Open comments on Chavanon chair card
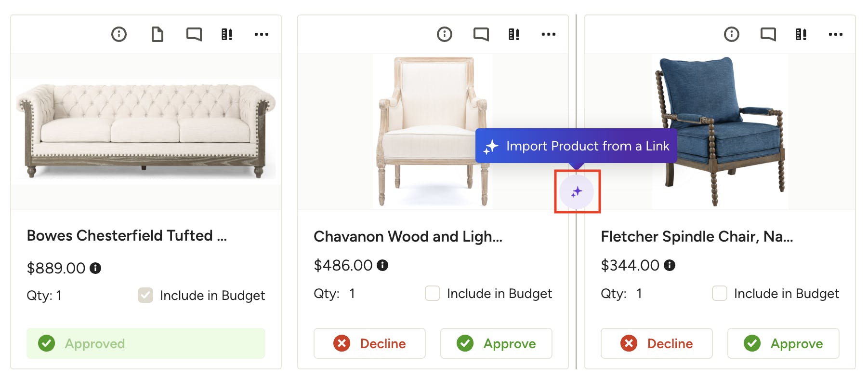Image resolution: width=868 pixels, height=380 pixels. (x=481, y=34)
